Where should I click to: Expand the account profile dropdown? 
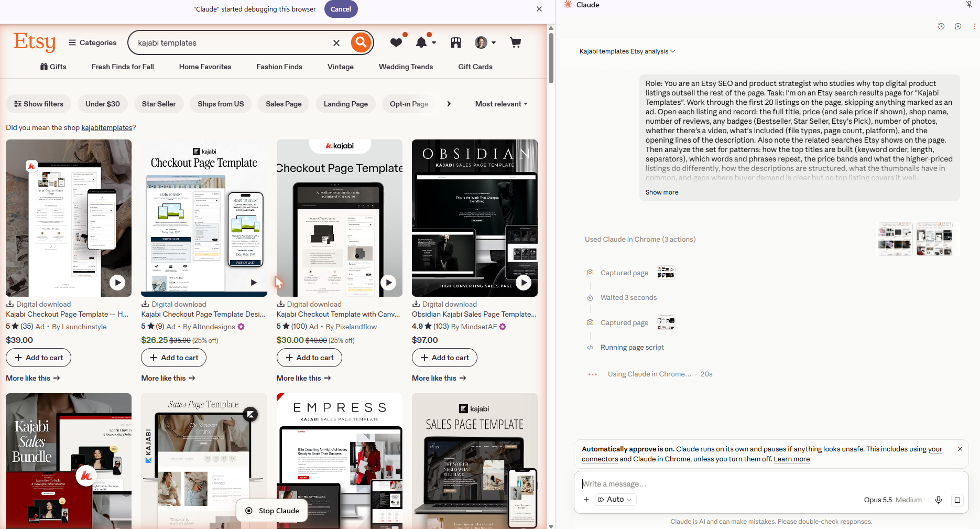485,42
